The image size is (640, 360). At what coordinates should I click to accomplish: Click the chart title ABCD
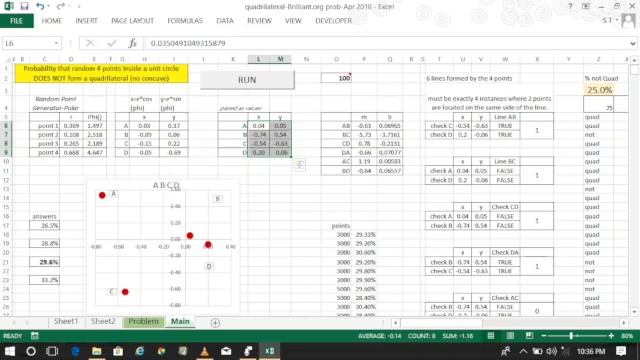(x=166, y=185)
